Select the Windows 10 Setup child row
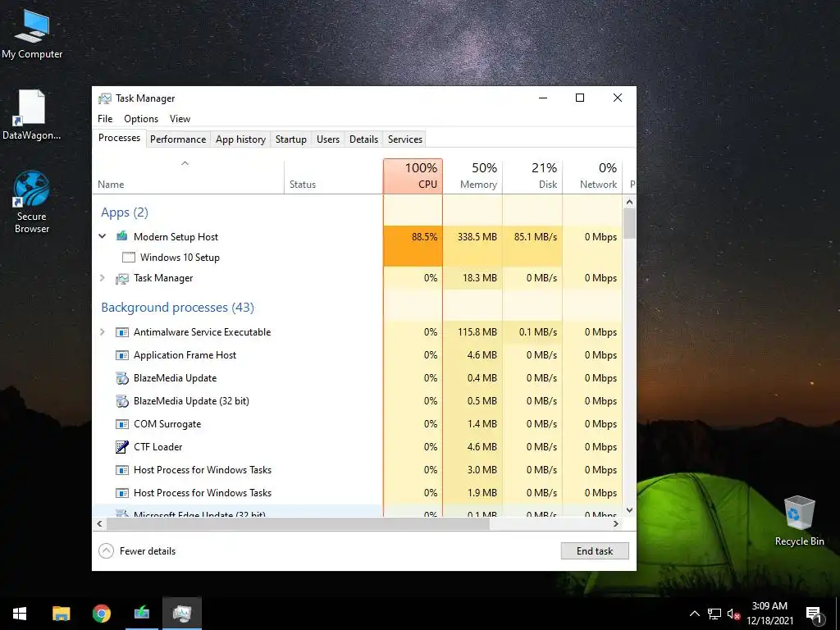The width and height of the screenshot is (840, 630). click(x=358, y=257)
